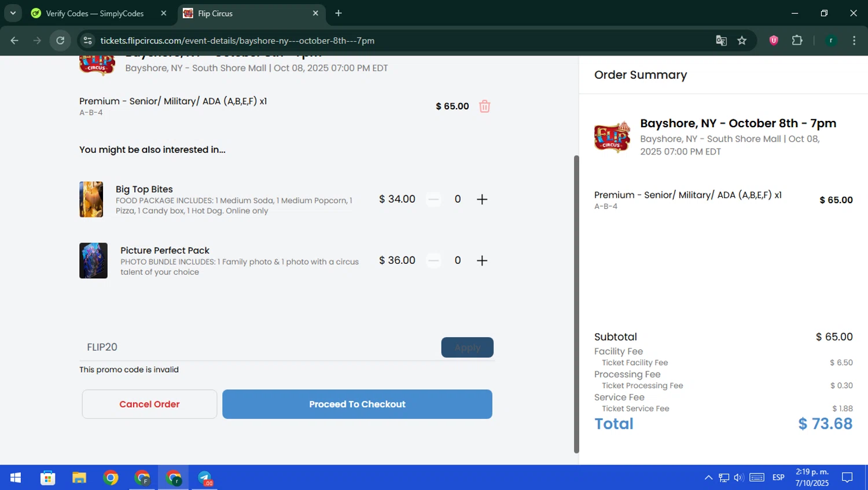Click the $ 73.68 total amount
Screen dimensions: 868x490
(x=825, y=424)
